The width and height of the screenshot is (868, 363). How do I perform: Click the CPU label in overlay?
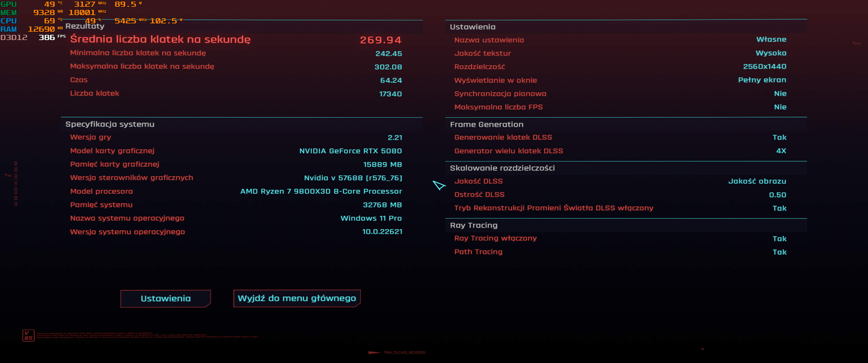8,21
